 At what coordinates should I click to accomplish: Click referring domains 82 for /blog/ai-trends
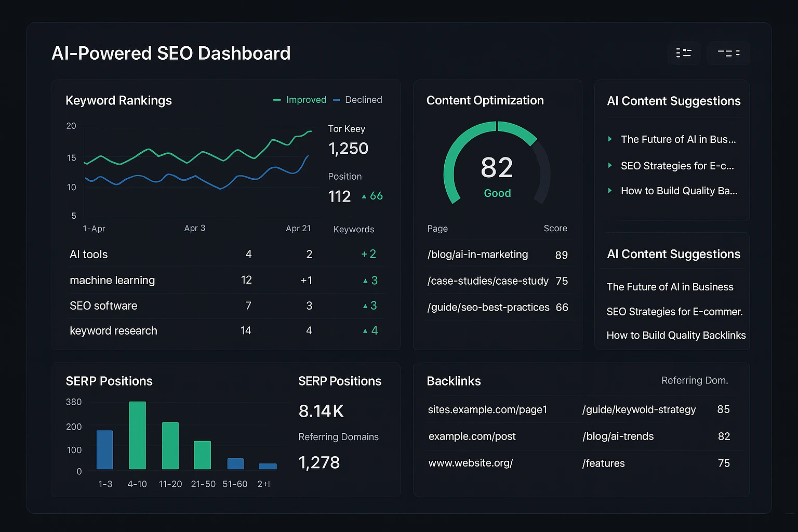point(724,436)
